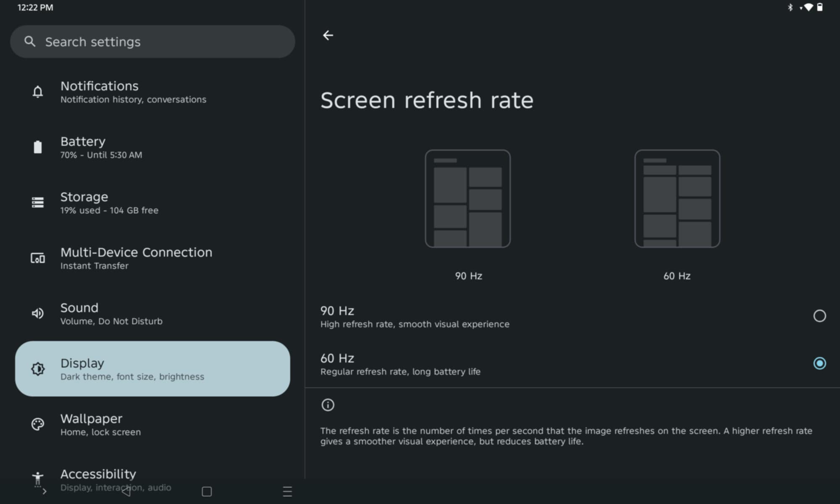Tap the three-line menu navigation button
This screenshot has height=504, width=840.
coord(287,491)
